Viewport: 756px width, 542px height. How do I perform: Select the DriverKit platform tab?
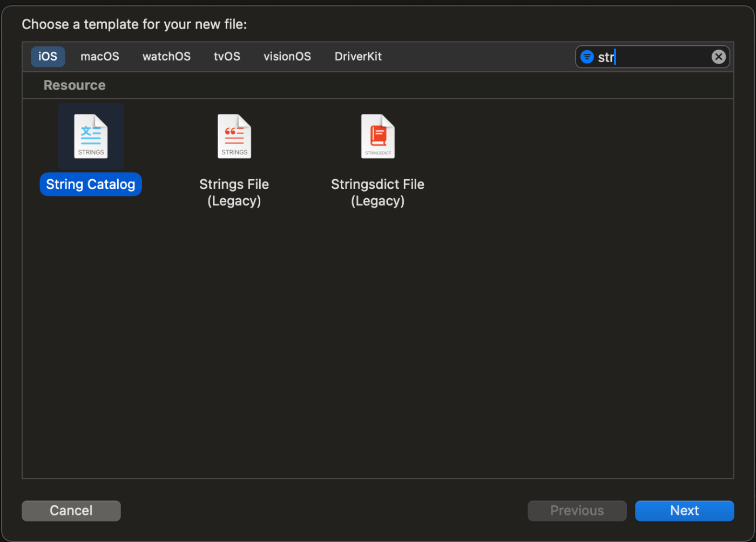tap(358, 57)
